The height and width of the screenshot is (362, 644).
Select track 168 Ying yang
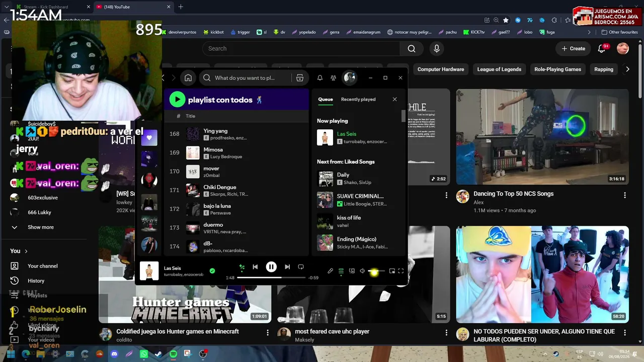236,134
